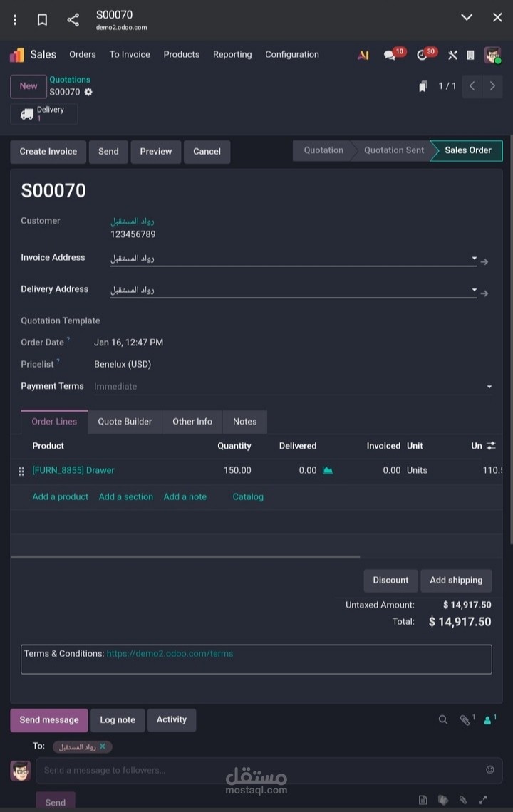
Task: Open the Delivery smart button
Action: pyautogui.click(x=44, y=113)
